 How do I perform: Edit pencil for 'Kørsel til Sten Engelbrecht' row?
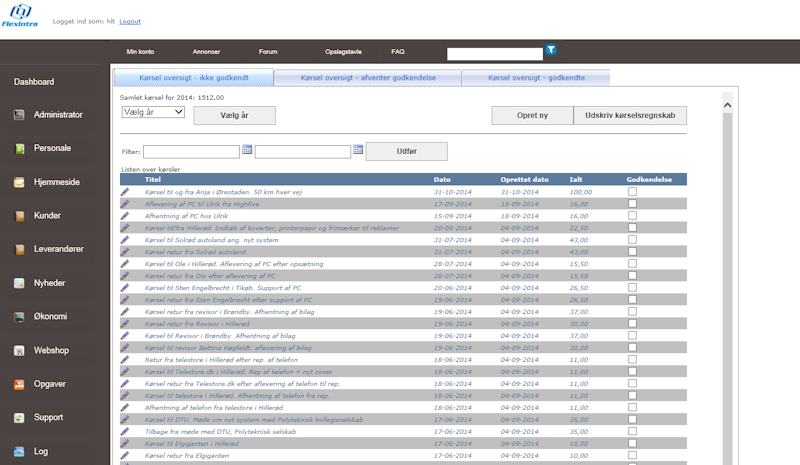click(125, 288)
